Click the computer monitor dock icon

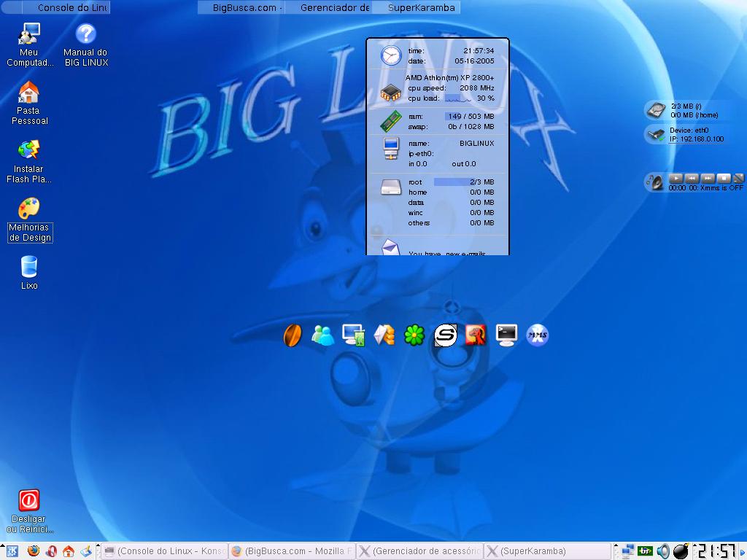click(x=354, y=335)
